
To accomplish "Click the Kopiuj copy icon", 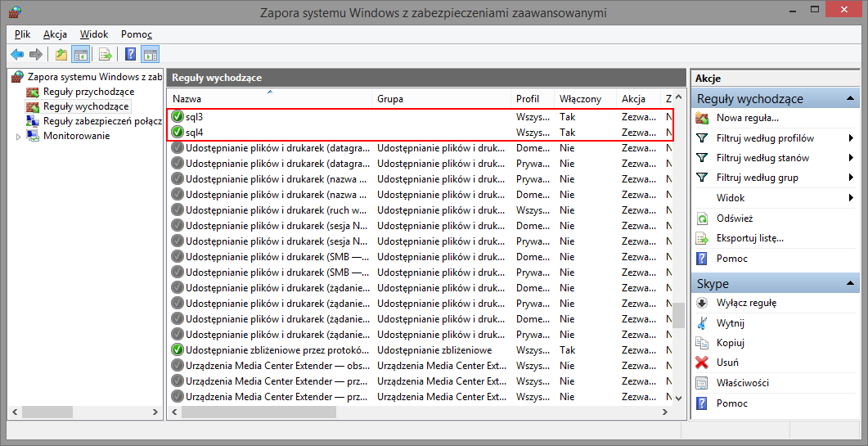I will click(x=702, y=343).
